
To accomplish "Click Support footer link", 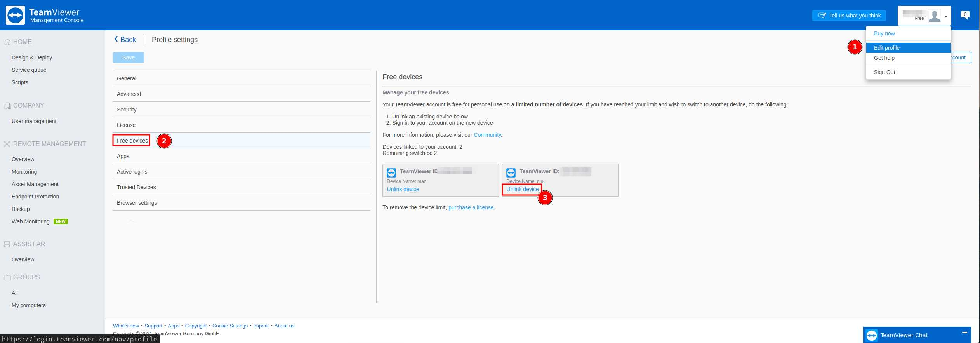I will pyautogui.click(x=153, y=326).
